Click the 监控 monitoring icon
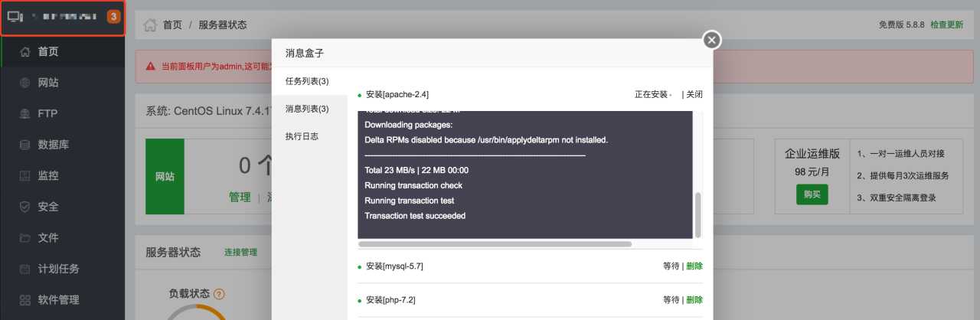 25,176
